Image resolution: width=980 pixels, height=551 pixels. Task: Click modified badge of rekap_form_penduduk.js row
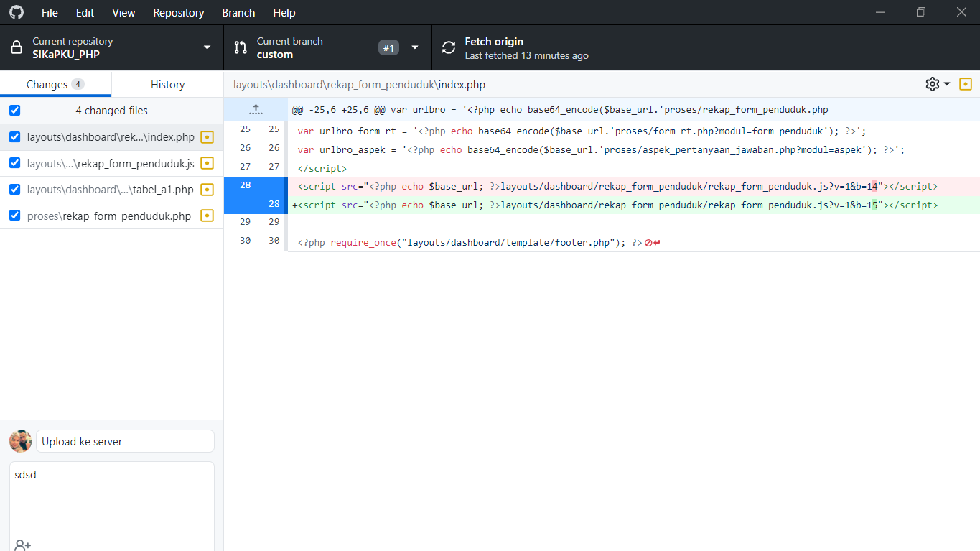point(207,164)
